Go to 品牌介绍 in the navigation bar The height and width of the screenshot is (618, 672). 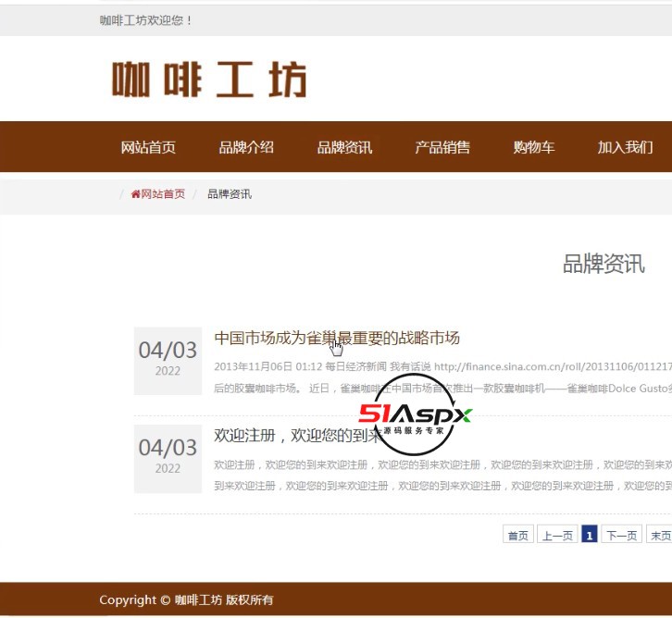246,147
